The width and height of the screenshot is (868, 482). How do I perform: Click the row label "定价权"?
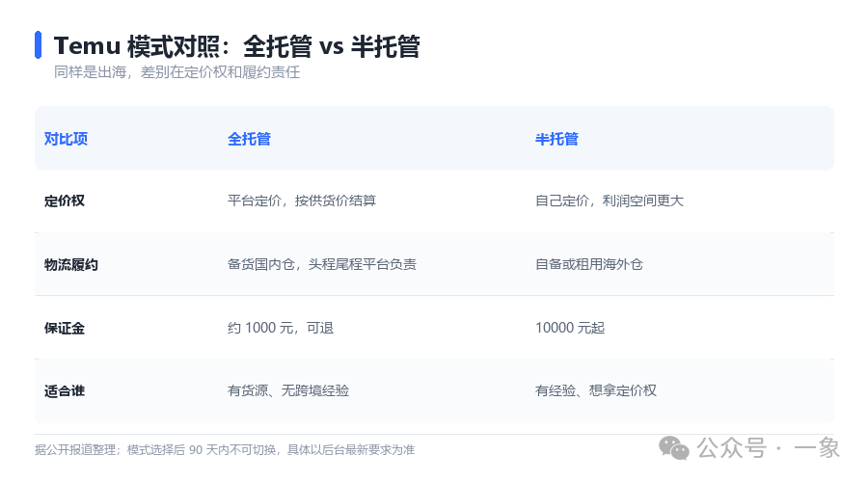(x=65, y=201)
